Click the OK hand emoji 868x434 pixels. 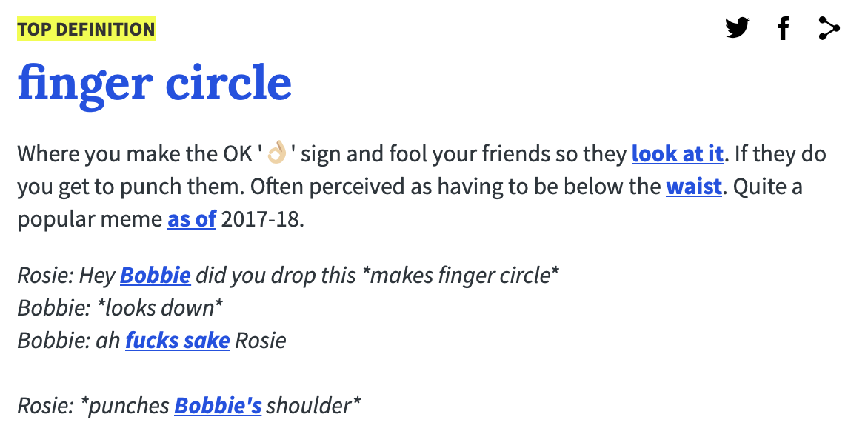pyautogui.click(x=277, y=153)
